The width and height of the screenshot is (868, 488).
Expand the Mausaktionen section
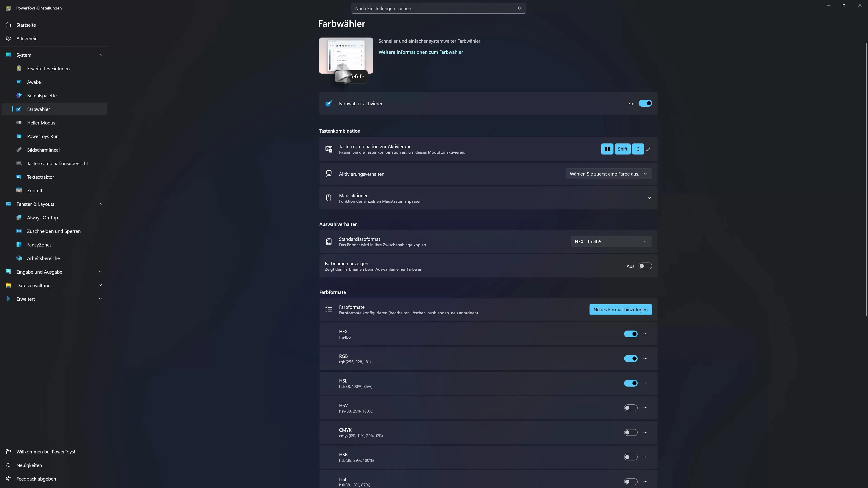pyautogui.click(x=649, y=198)
